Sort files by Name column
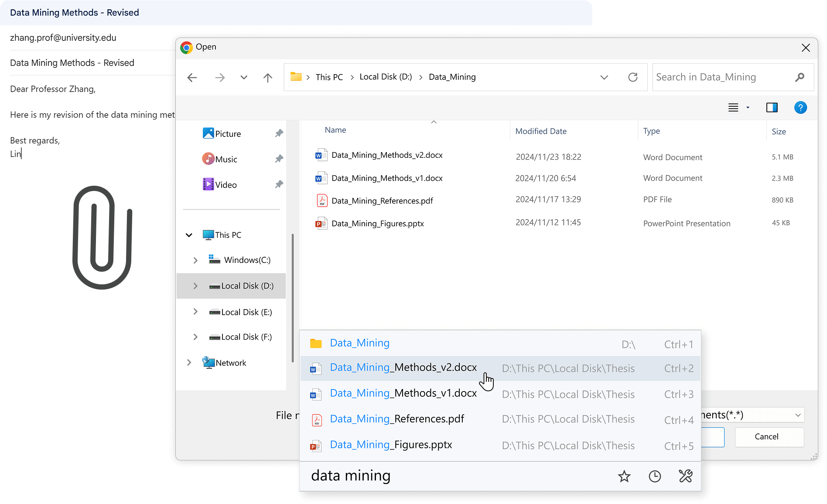Image resolution: width=827 pixels, height=504 pixels. click(335, 130)
